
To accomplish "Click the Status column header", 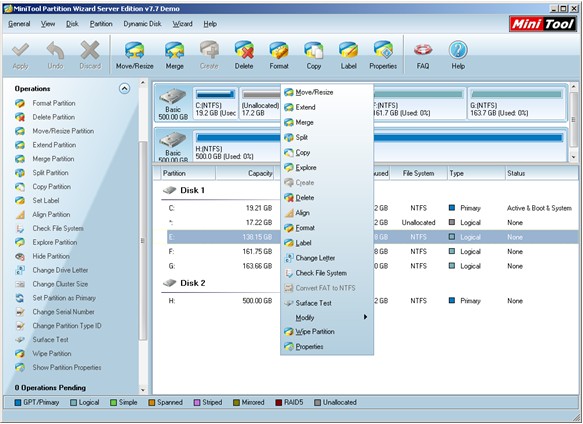I will coord(541,173).
